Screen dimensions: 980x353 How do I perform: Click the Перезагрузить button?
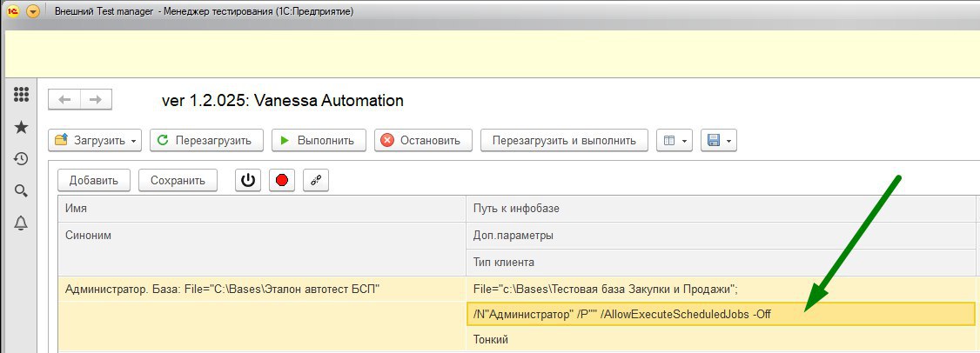tap(206, 140)
